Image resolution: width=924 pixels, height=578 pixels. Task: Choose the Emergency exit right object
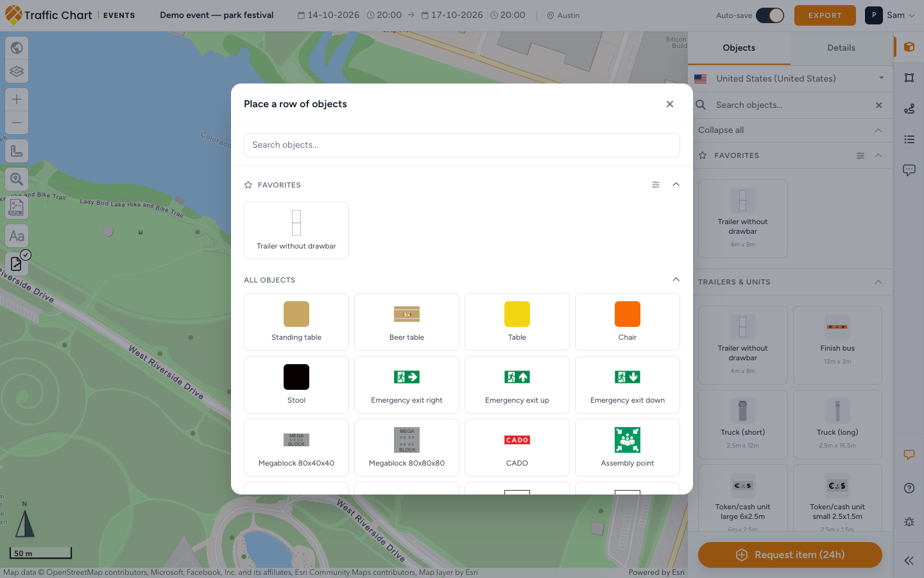[x=407, y=385]
